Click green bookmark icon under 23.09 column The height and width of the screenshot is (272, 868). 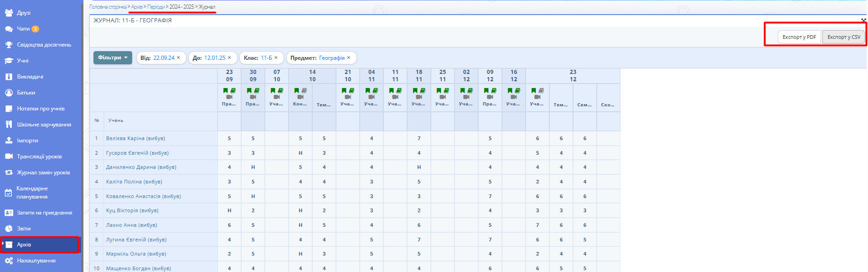tap(226, 90)
